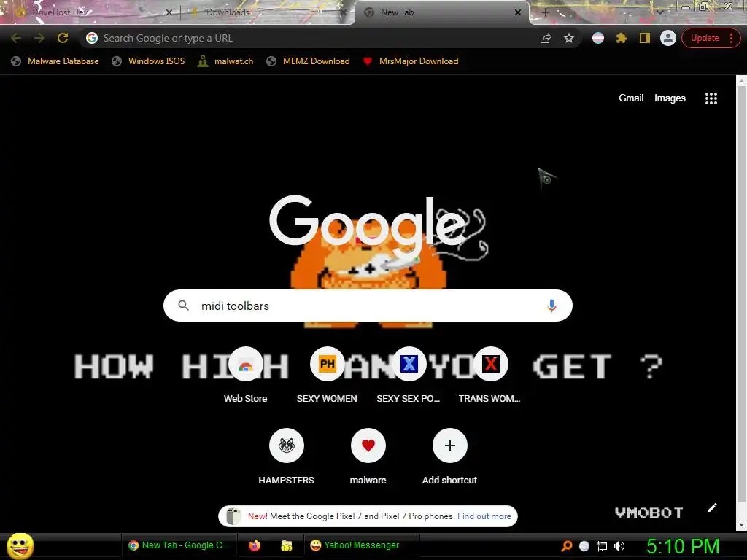747x560 pixels.
Task: Click the search box containing midi toolbars
Action: pos(368,306)
